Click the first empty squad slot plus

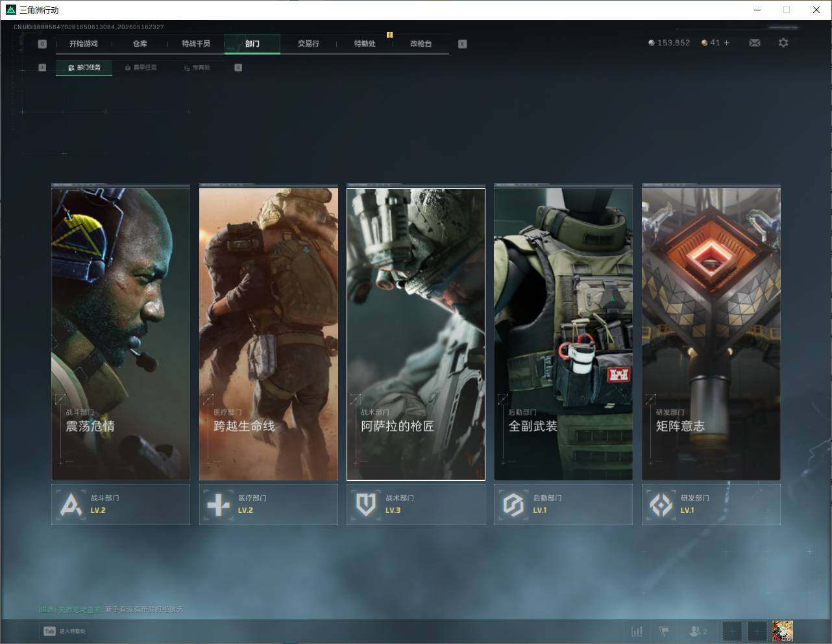coord(732,631)
